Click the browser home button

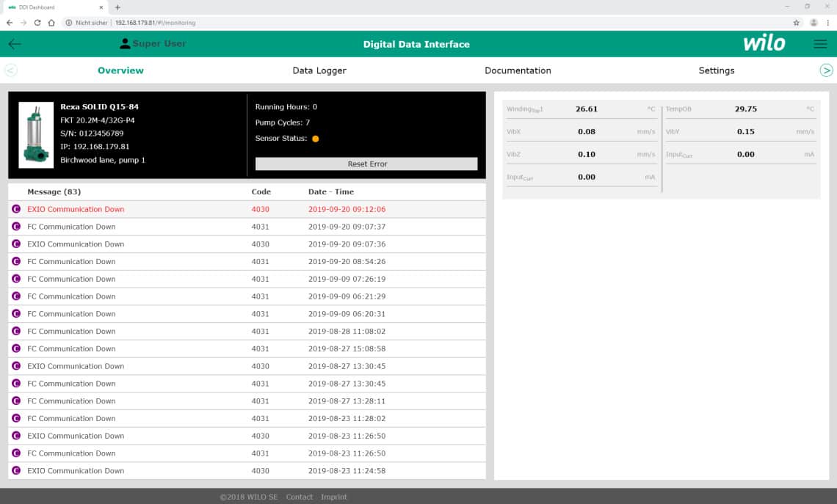click(51, 23)
